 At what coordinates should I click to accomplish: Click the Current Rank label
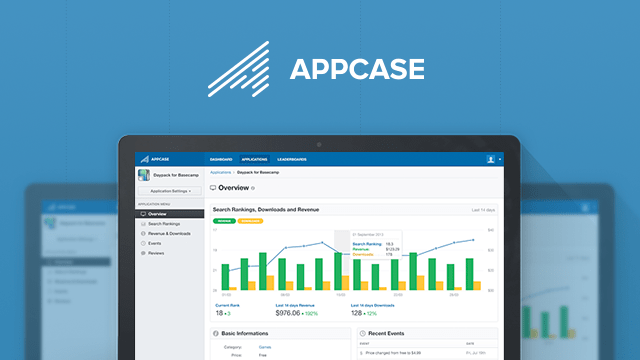pos(227,305)
